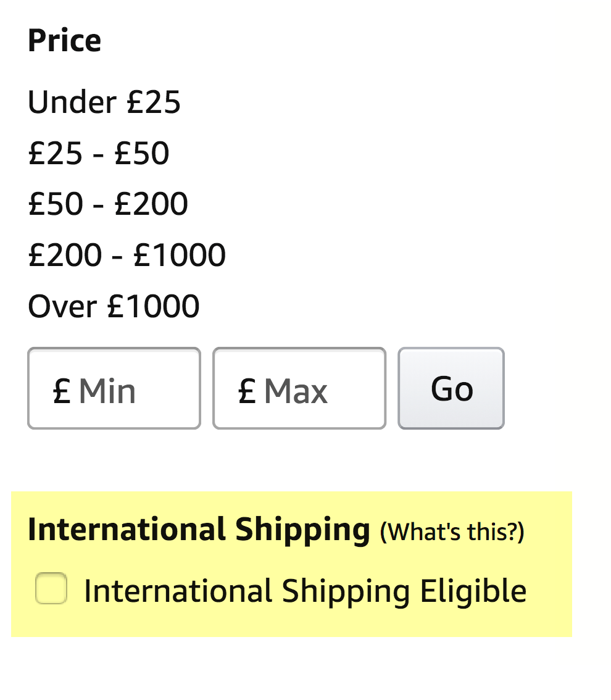Enable international shipping filter via its checkbox
The height and width of the screenshot is (700, 611).
click(51, 588)
